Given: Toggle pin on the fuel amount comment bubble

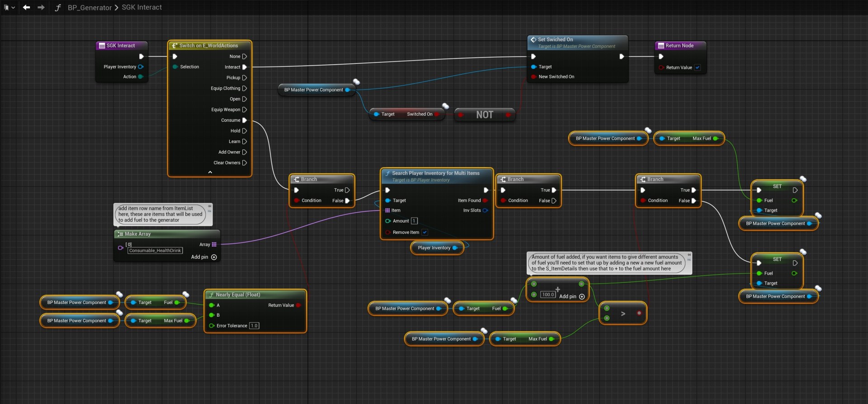Looking at the screenshot, I should pos(689,255).
